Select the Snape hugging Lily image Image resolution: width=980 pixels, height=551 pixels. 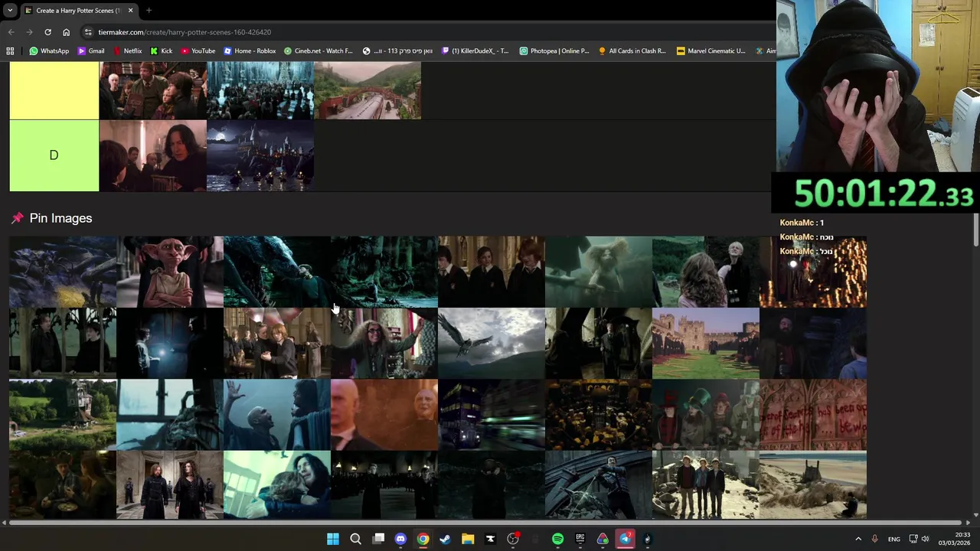[277, 484]
